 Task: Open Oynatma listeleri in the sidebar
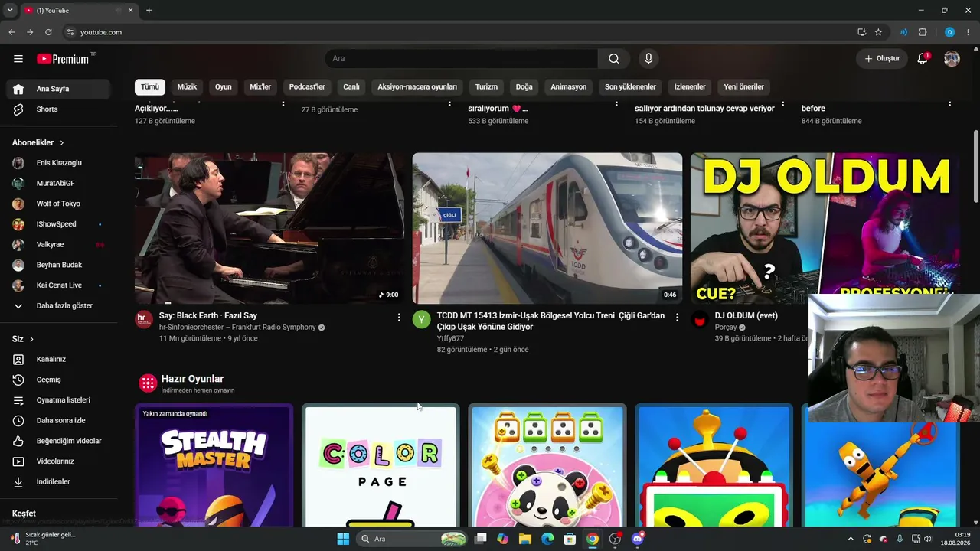click(58, 400)
